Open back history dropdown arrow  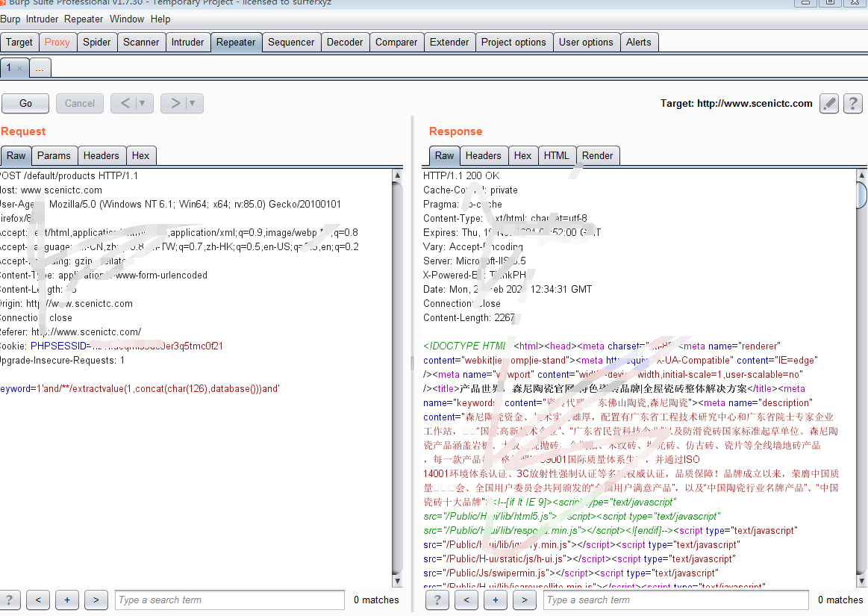click(143, 103)
